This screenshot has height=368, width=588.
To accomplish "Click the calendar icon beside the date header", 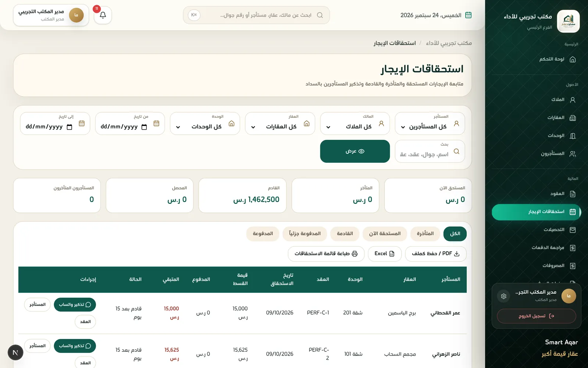I will click(x=468, y=15).
